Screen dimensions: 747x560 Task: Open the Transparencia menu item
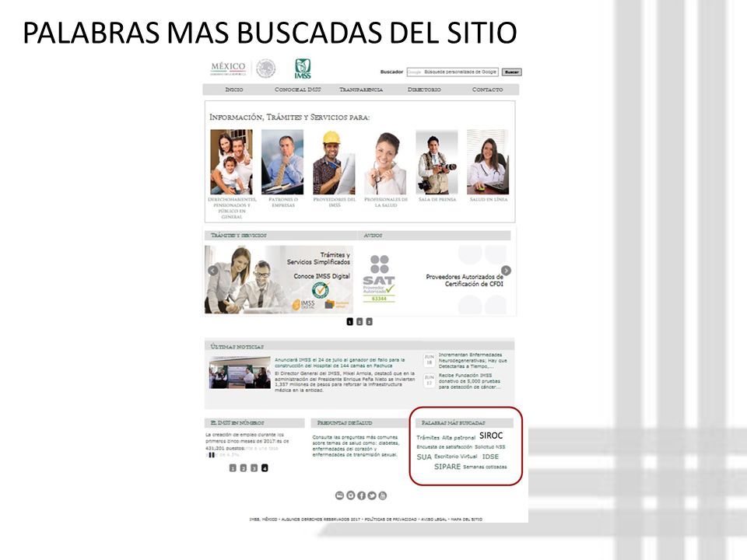360,89
